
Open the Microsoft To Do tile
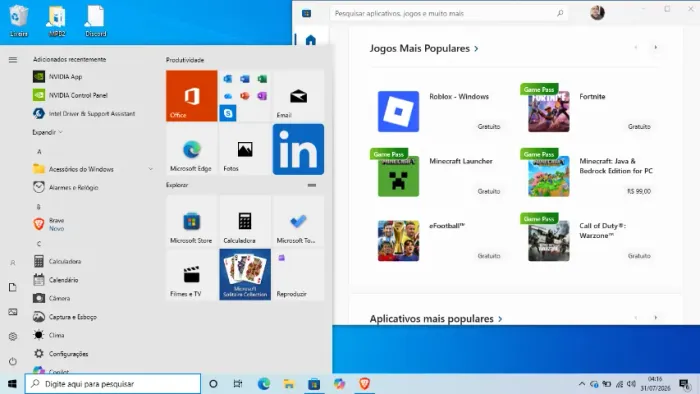click(298, 221)
